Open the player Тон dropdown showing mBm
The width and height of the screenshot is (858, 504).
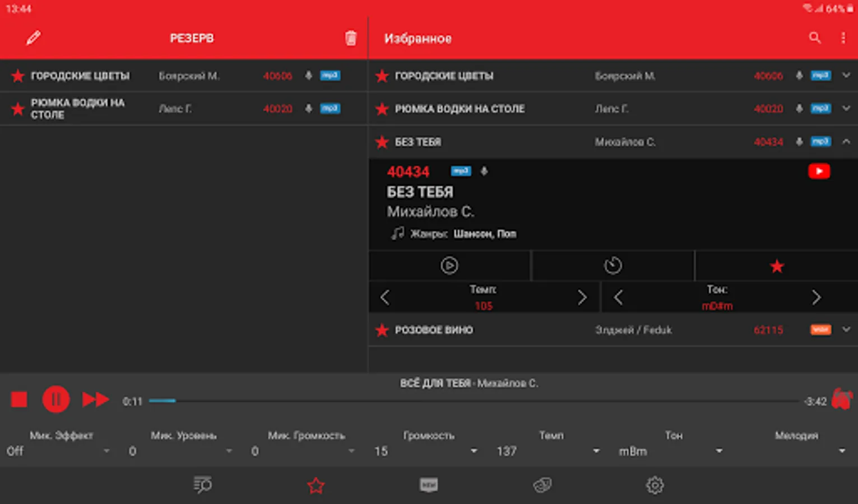click(671, 451)
